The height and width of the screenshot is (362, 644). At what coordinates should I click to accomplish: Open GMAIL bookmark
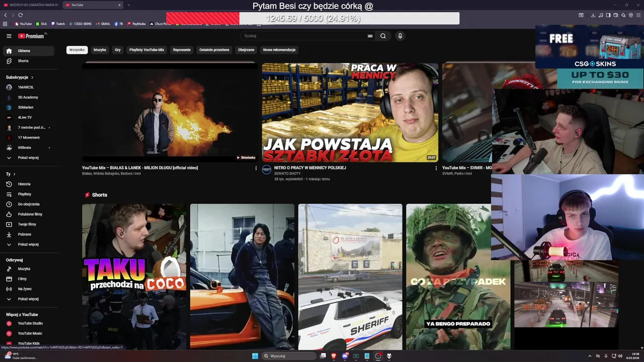click(x=103, y=24)
